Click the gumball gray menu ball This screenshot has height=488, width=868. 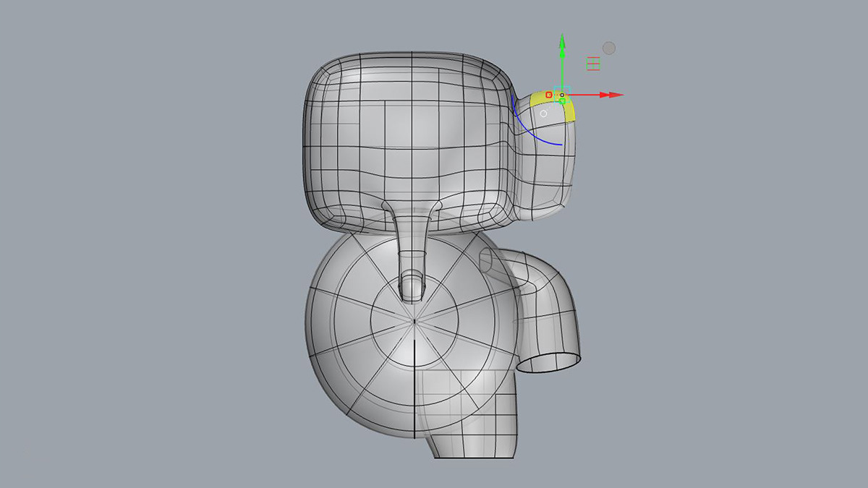click(609, 48)
